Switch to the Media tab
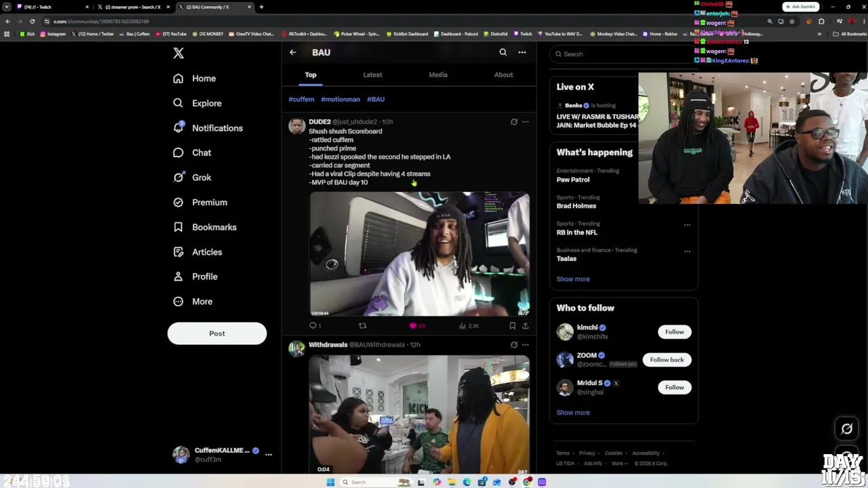This screenshot has width=868, height=488. click(x=438, y=75)
